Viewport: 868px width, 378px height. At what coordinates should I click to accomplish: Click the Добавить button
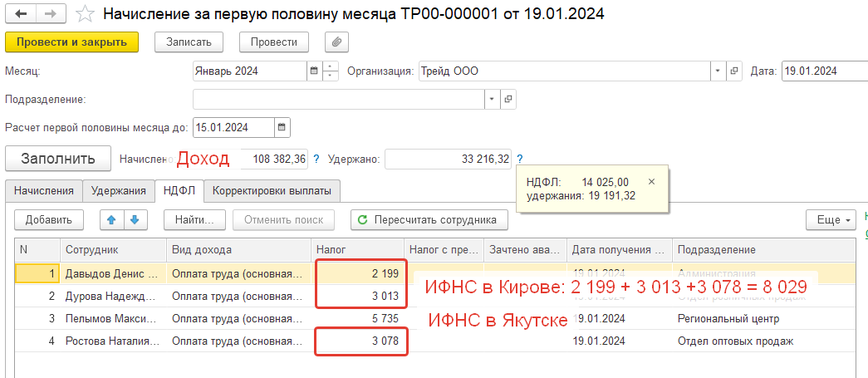point(49,219)
